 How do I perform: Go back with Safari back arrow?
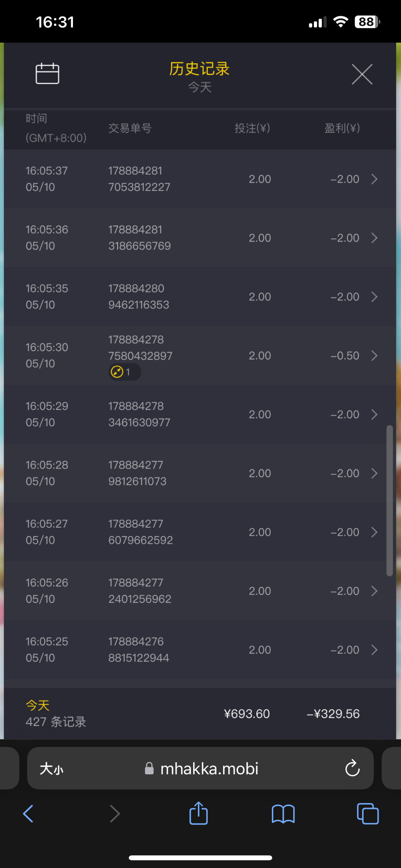pos(28,814)
